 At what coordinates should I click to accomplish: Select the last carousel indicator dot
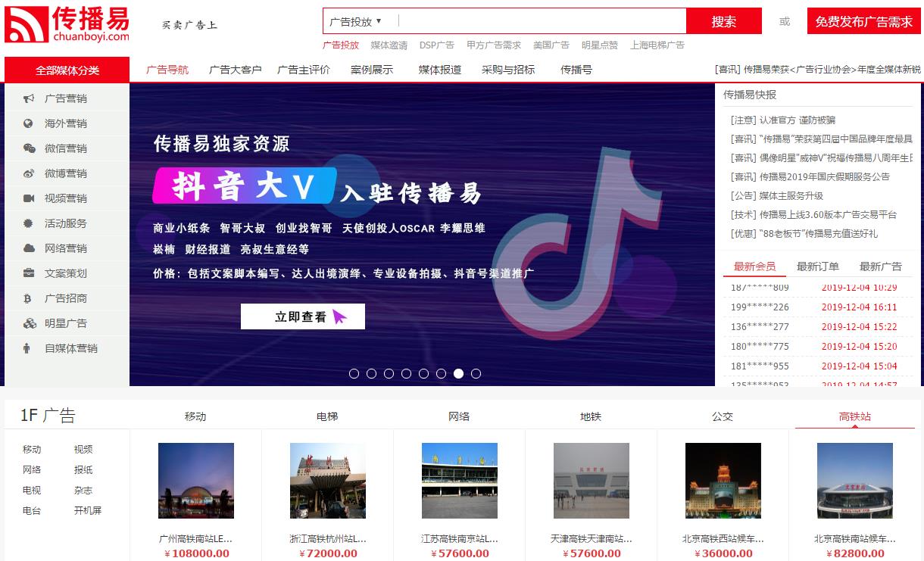476,373
